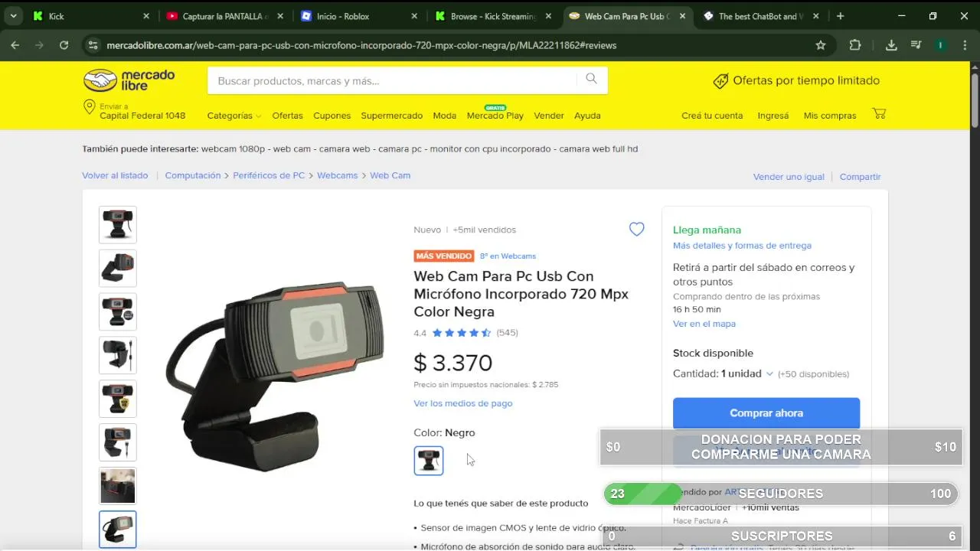Viewport: 980px width, 551px height.
Task: Click Ver los medios de pago
Action: 462,403
